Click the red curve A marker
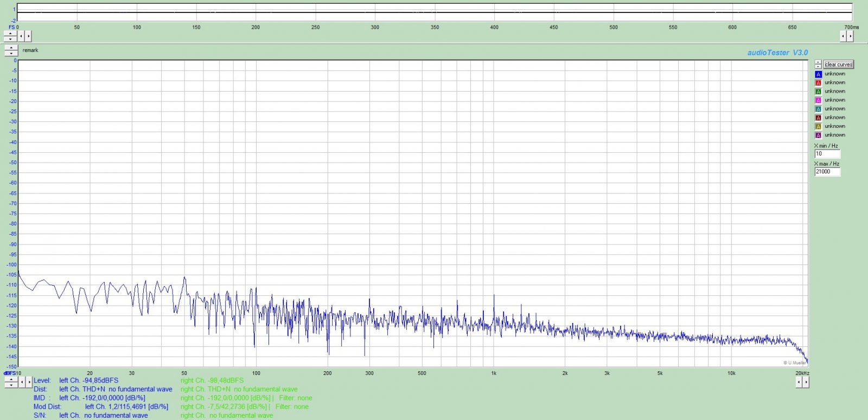 [819, 83]
